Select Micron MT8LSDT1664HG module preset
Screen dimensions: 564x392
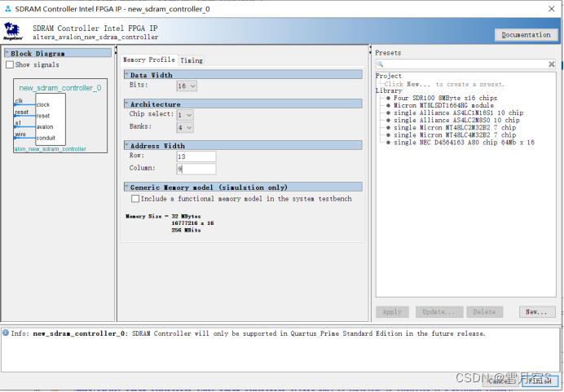point(443,105)
